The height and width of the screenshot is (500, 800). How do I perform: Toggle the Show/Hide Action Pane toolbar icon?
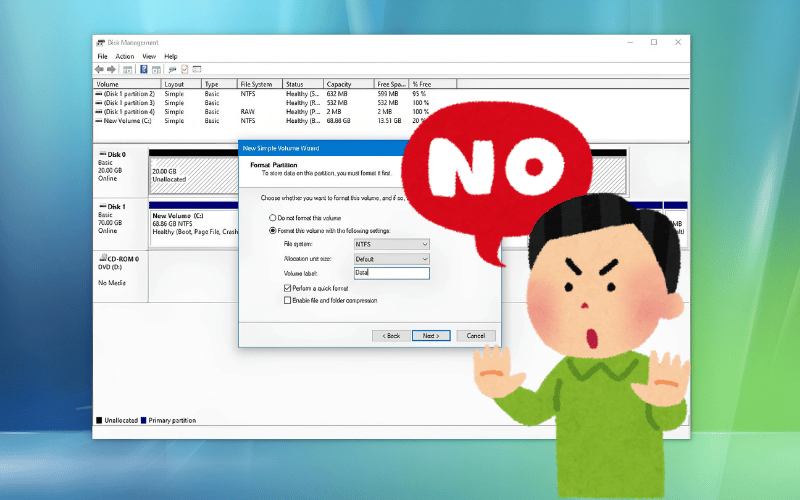point(156,69)
